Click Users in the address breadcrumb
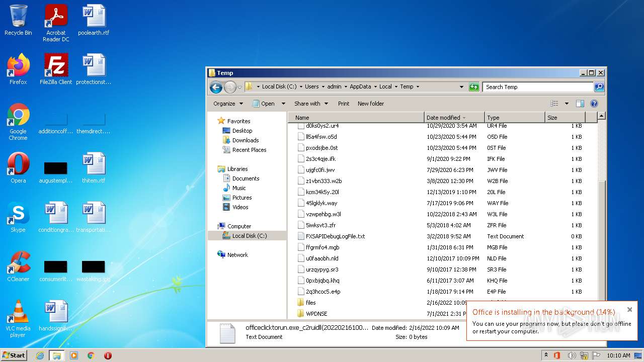Image resolution: width=644 pixels, height=362 pixels. pos(312,87)
